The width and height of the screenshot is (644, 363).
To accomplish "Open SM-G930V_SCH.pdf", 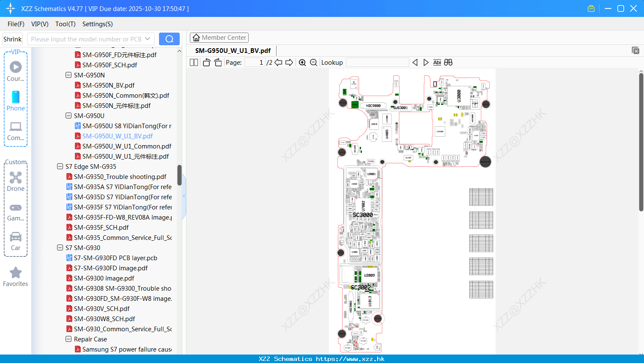I will (x=101, y=308).
